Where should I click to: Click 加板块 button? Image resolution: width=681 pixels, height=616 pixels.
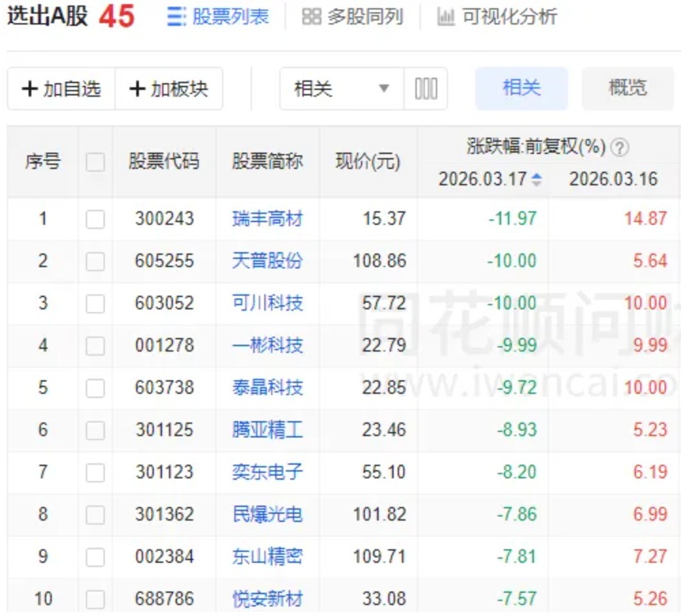click(x=168, y=89)
